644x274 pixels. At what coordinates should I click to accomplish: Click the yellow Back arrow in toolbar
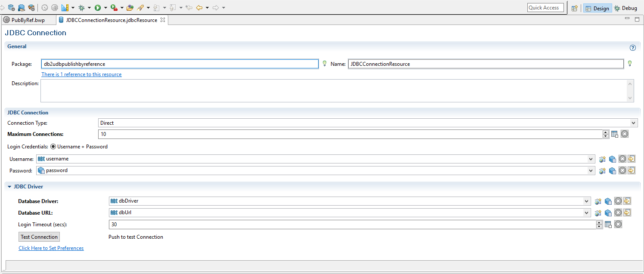199,7
